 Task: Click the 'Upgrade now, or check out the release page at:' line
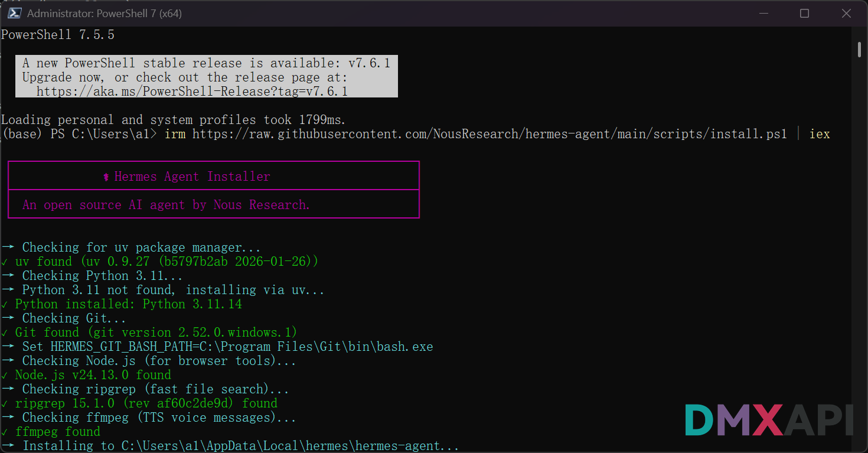(185, 77)
